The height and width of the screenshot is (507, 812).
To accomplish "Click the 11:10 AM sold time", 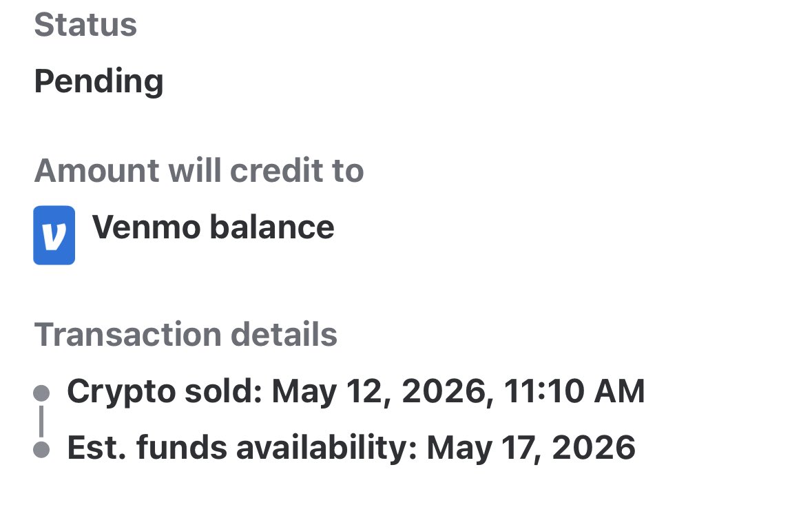I will click(574, 391).
